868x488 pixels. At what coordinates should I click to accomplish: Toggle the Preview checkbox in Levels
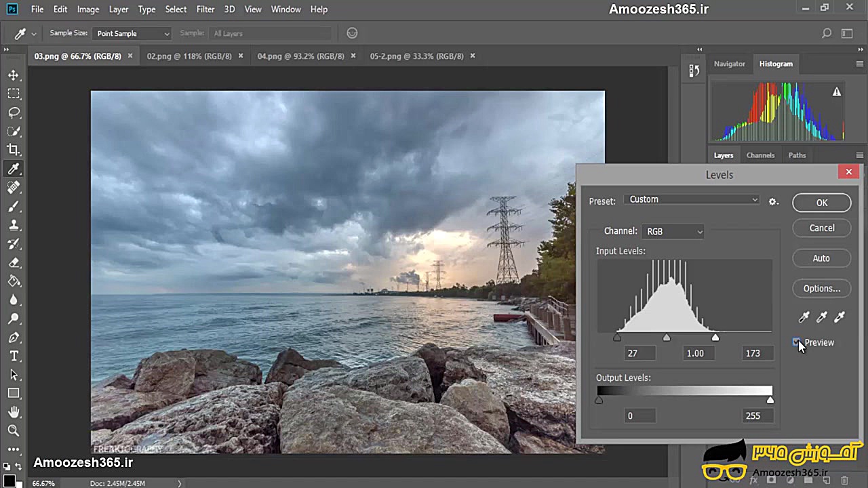[797, 343]
